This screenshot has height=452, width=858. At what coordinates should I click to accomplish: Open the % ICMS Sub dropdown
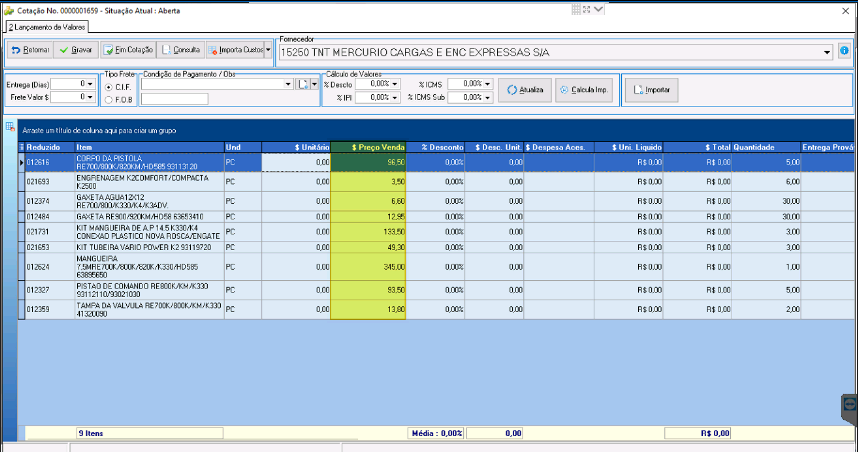pos(487,97)
